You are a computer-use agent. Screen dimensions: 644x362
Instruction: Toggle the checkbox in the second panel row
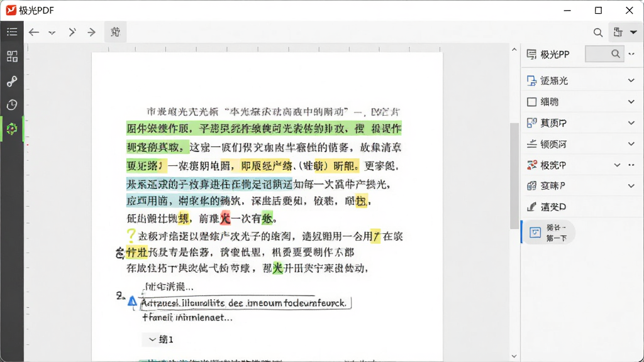click(x=531, y=102)
